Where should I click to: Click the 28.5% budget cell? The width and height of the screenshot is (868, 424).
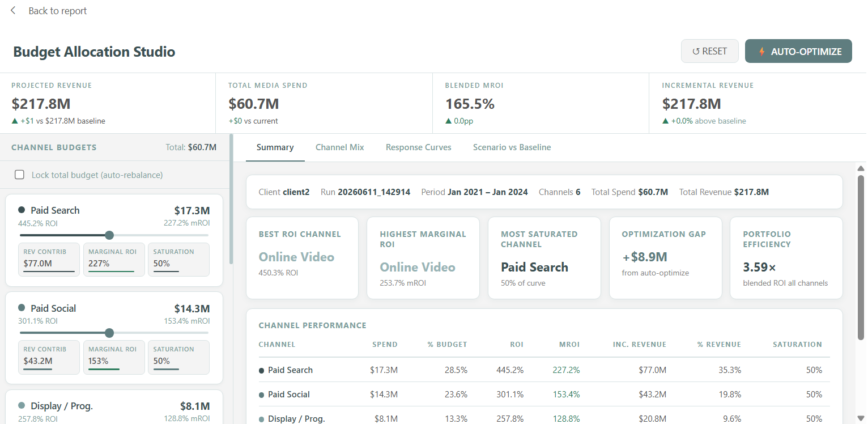(x=456, y=370)
